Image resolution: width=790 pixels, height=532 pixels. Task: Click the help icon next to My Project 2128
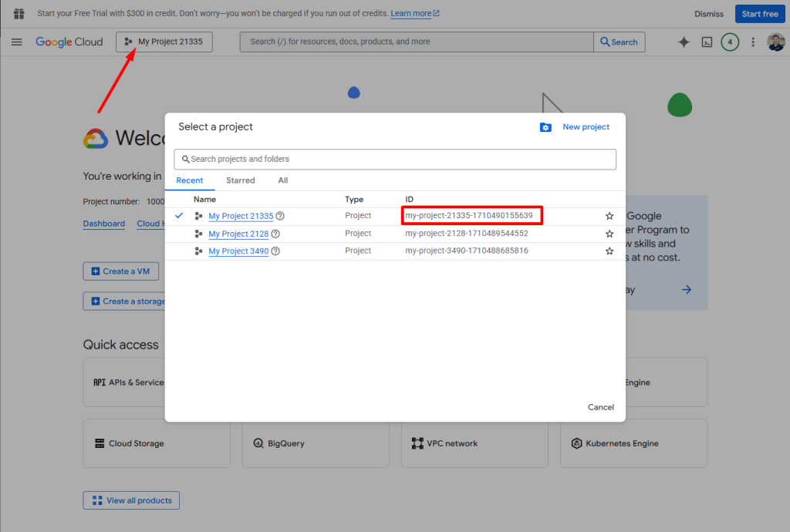click(275, 234)
